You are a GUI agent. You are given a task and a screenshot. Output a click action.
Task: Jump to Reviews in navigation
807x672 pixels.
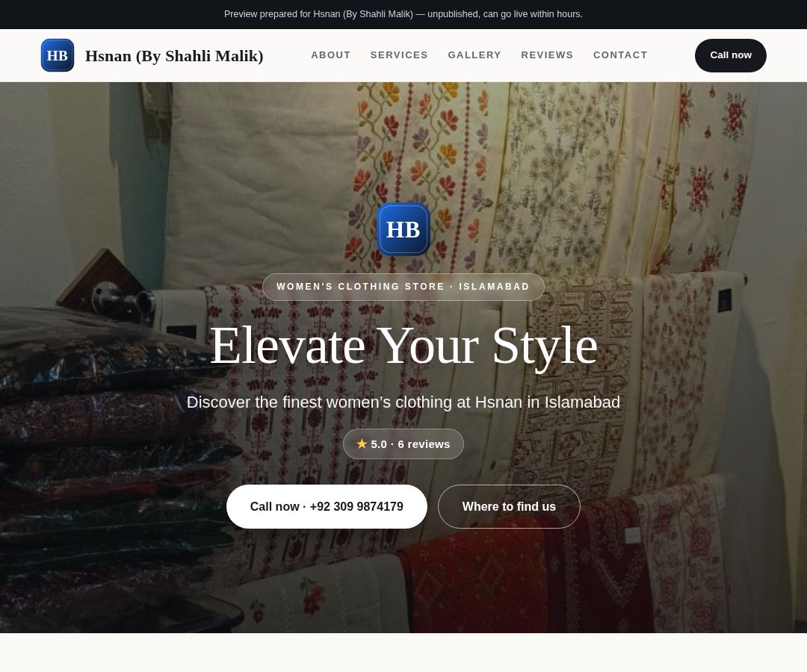click(x=546, y=55)
